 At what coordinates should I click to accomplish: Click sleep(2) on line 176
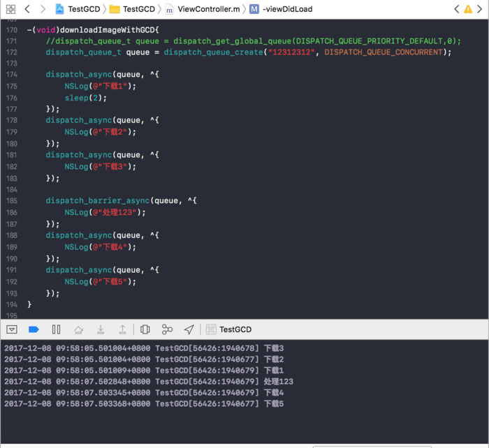pyautogui.click(x=86, y=98)
